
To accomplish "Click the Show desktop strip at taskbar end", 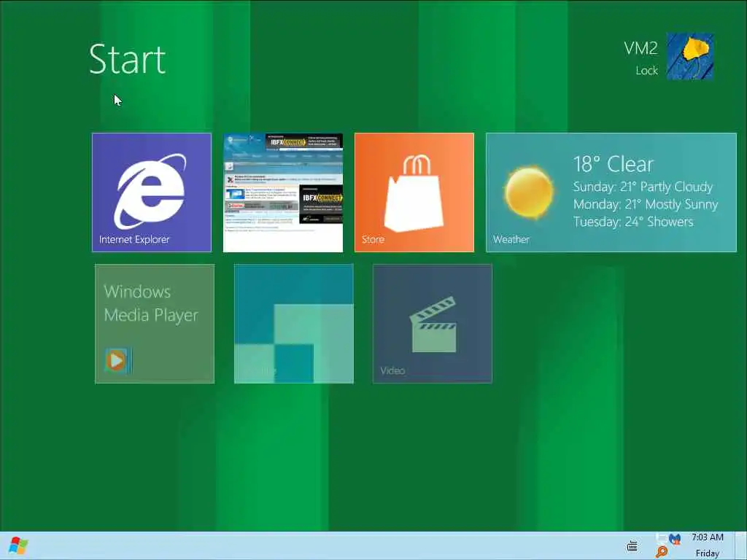I will pyautogui.click(x=741, y=545).
